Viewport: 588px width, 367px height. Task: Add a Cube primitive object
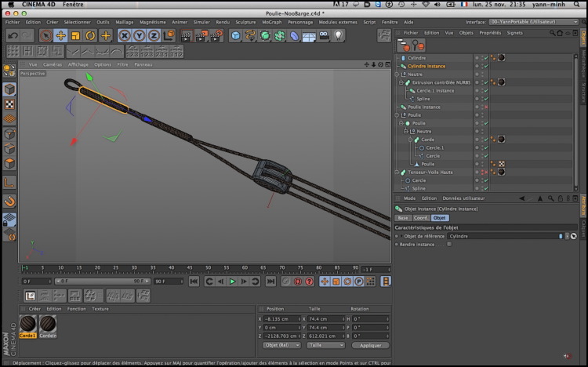click(235, 35)
